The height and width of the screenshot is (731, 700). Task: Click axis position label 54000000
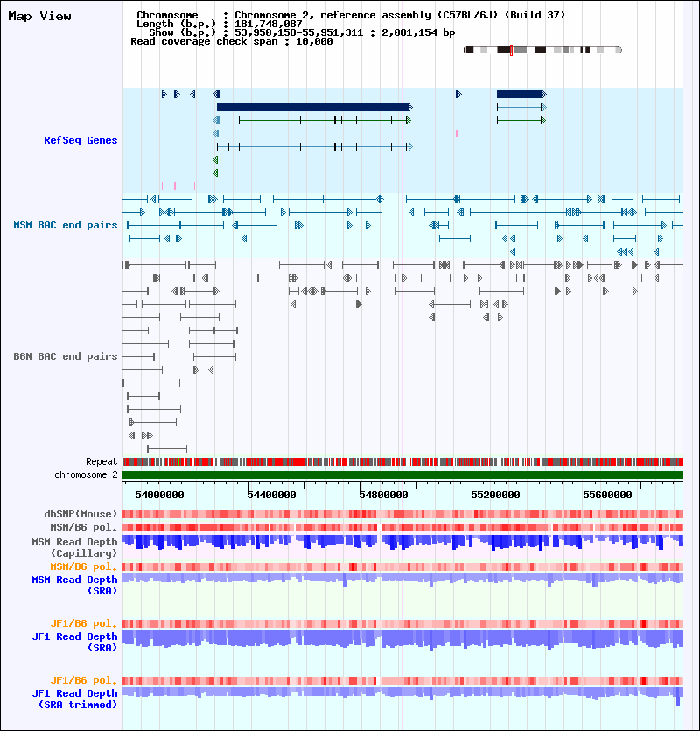click(159, 495)
